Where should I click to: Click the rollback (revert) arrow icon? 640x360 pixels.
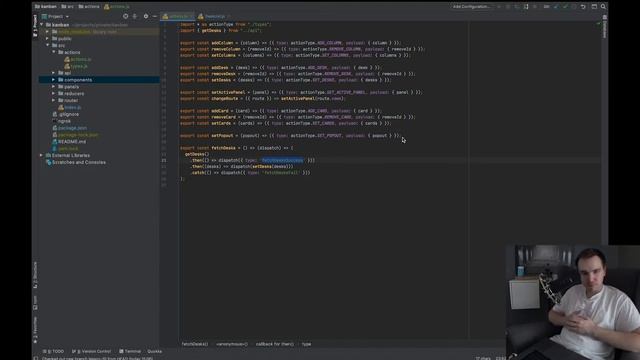coord(583,7)
